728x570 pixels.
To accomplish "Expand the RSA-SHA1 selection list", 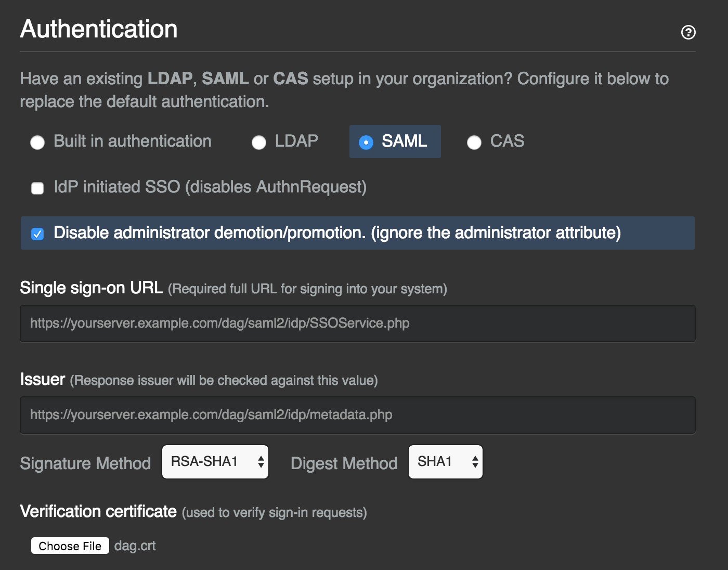I will (x=215, y=461).
